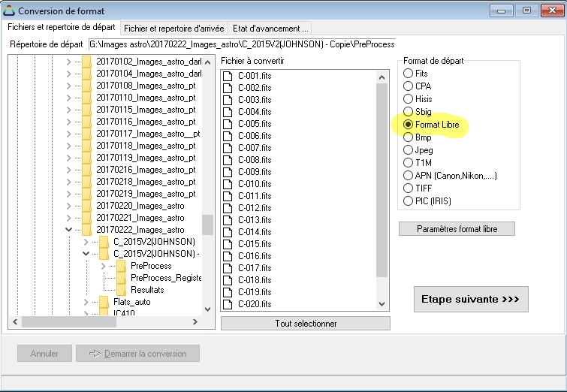The width and height of the screenshot is (567, 392).
Task: Click Tout selectionner button
Action: point(305,324)
